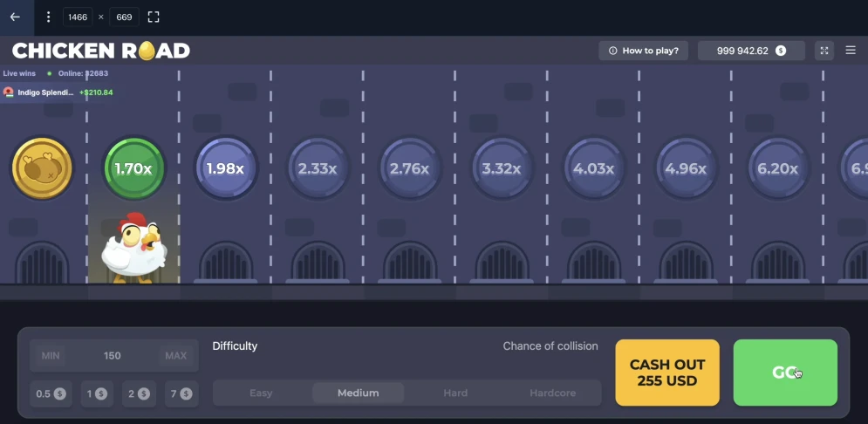
Task: Set bet to MIN
Action: (51, 356)
